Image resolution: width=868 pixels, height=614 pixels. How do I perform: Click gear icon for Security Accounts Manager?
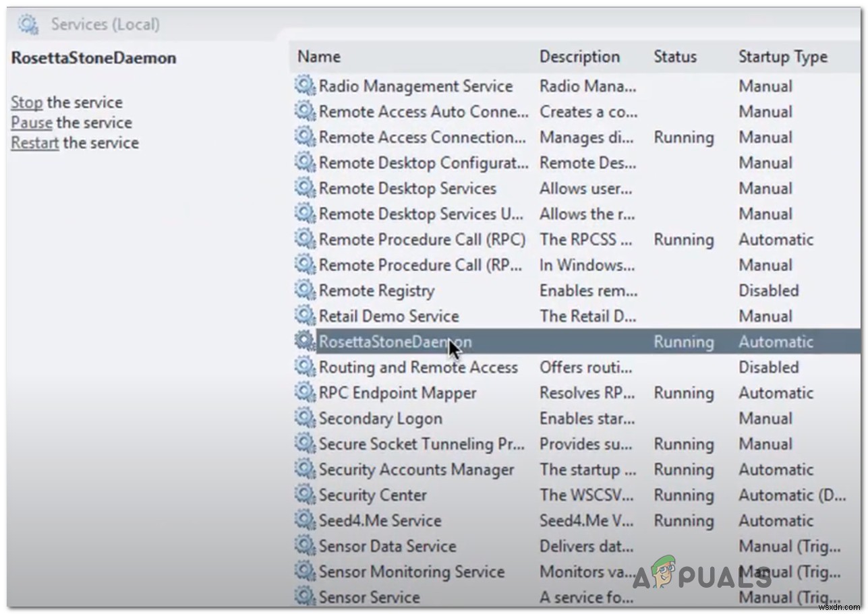coord(305,470)
